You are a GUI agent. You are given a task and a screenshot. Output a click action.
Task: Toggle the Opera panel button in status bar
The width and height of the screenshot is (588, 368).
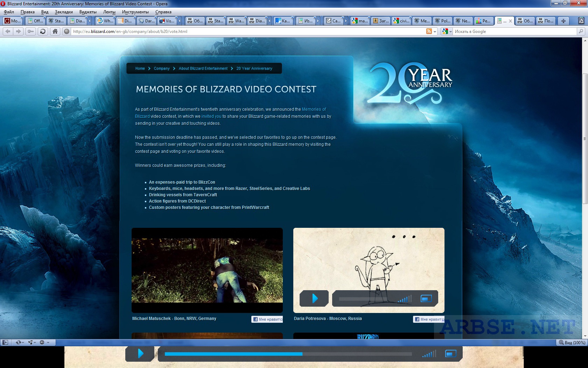point(5,342)
